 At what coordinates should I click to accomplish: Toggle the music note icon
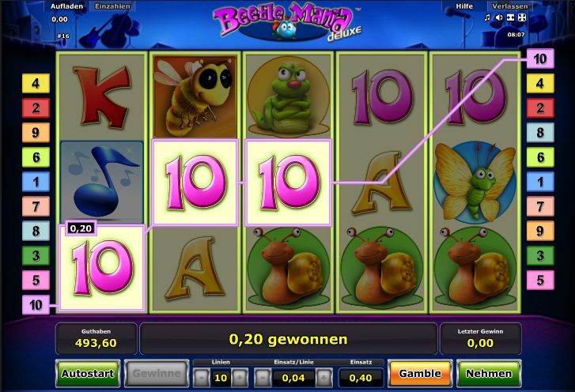point(487,17)
